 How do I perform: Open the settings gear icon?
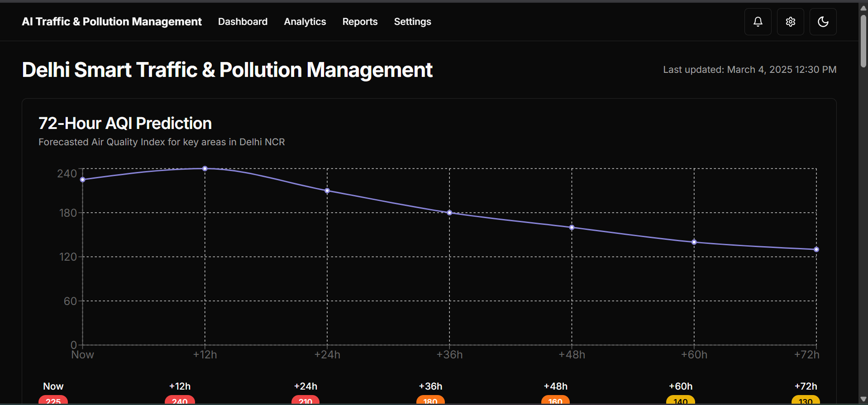pyautogui.click(x=790, y=22)
